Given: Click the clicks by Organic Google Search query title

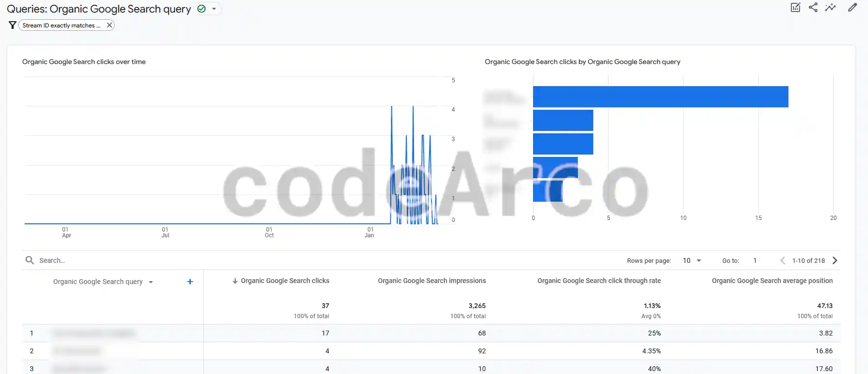Looking at the screenshot, I should pyautogui.click(x=582, y=62).
